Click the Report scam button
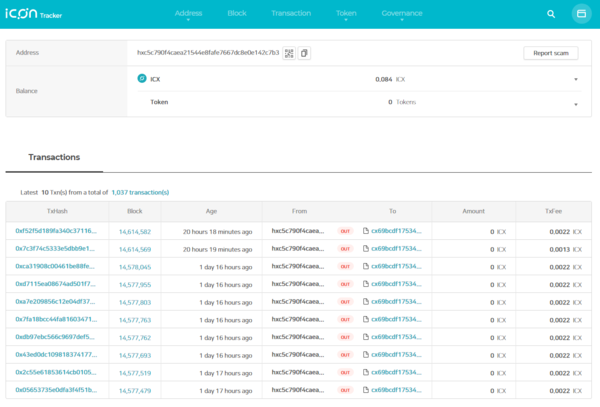This screenshot has height=407, width=600. pyautogui.click(x=551, y=53)
